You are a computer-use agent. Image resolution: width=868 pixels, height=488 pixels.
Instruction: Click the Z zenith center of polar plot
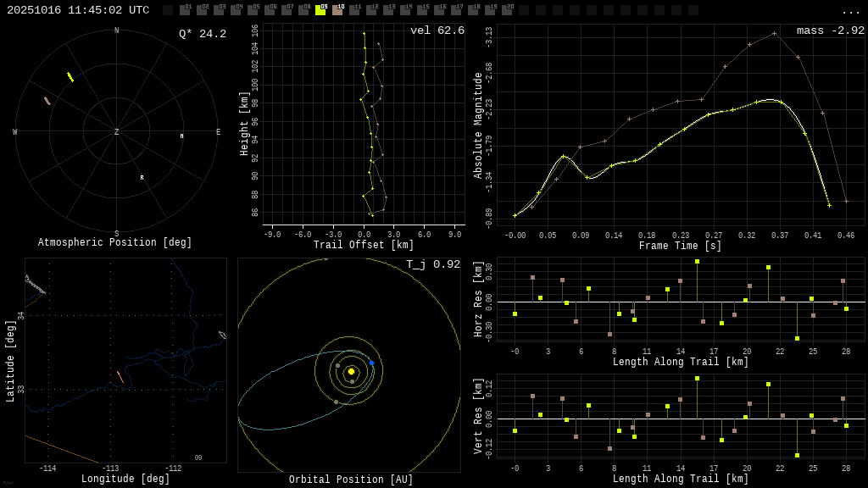point(117,132)
